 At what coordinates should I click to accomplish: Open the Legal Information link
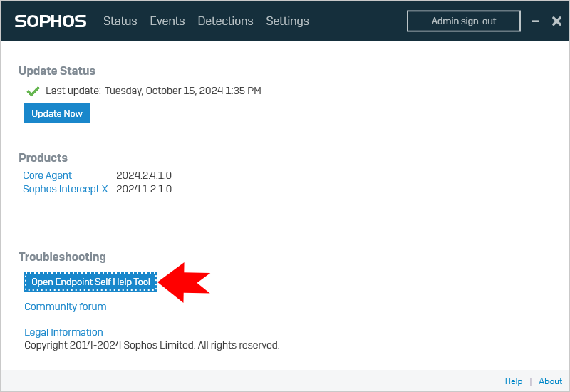click(x=63, y=332)
